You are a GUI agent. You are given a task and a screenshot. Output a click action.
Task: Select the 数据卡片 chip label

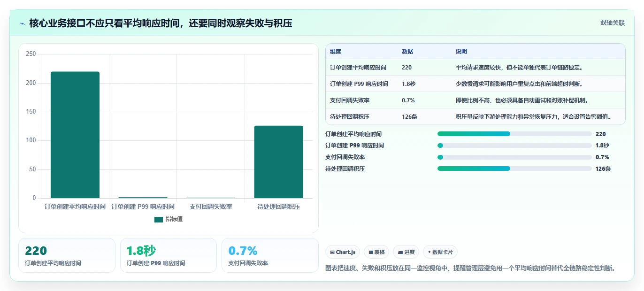coord(443,253)
